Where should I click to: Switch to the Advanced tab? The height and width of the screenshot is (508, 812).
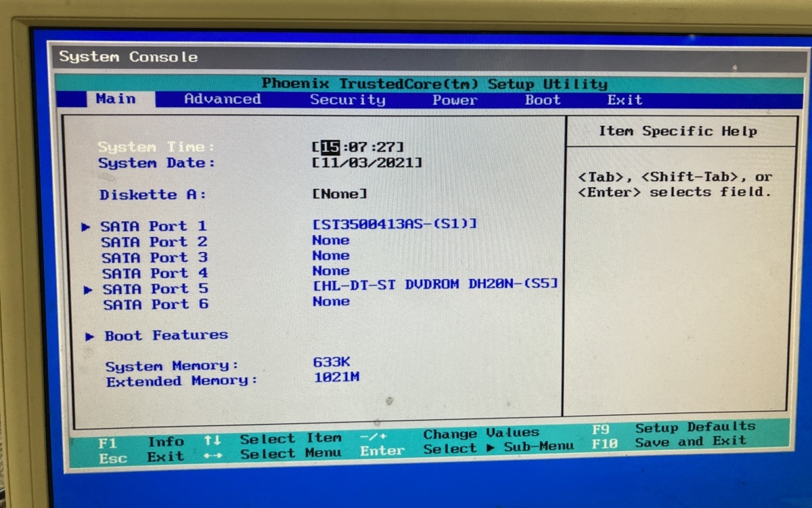[223, 99]
